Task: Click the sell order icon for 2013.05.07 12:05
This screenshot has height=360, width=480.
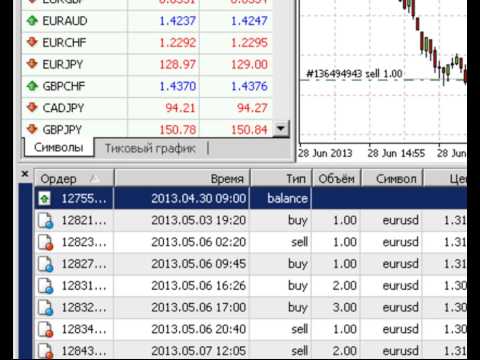Action: click(x=45, y=351)
